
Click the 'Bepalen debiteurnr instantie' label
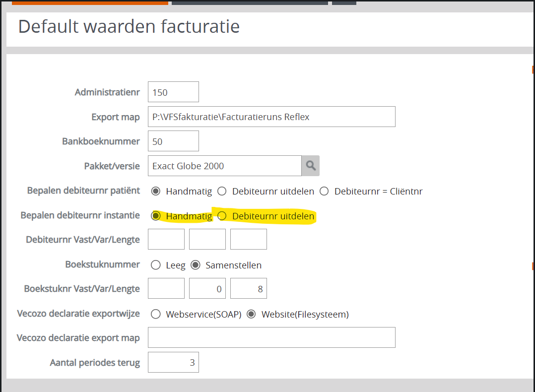coord(80,215)
